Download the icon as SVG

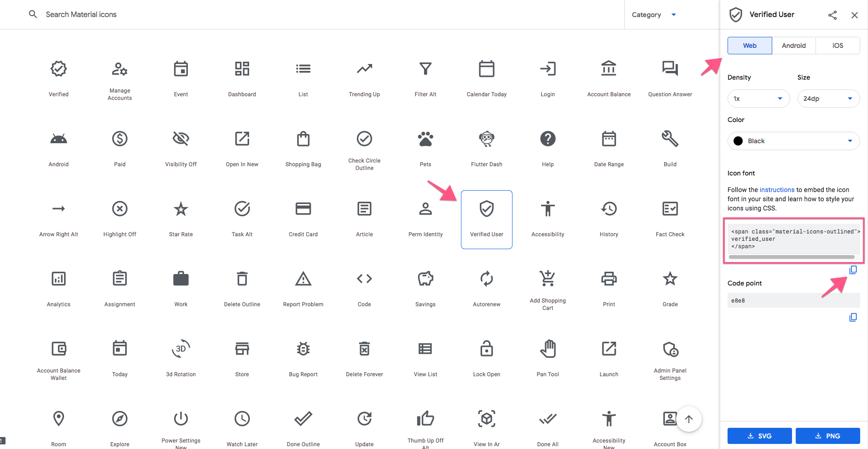759,436
